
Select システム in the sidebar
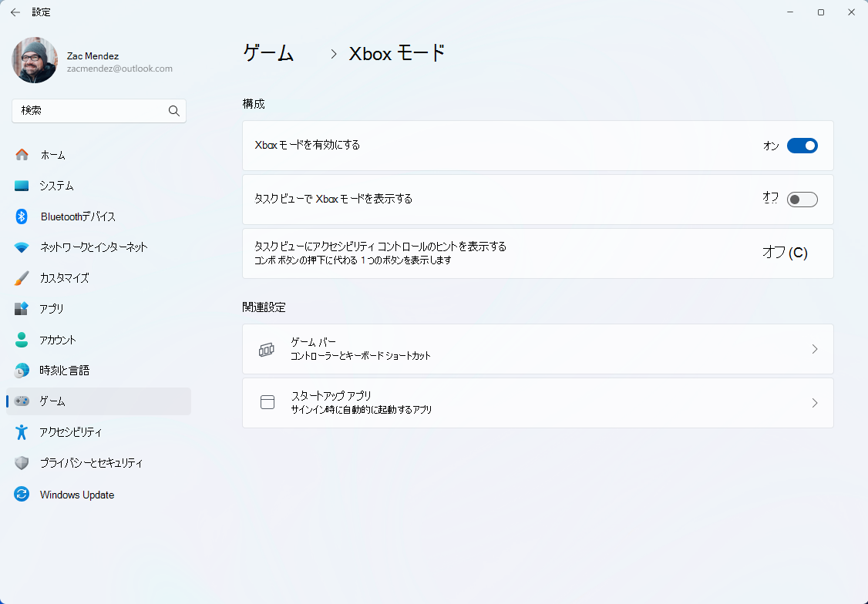(x=99, y=186)
